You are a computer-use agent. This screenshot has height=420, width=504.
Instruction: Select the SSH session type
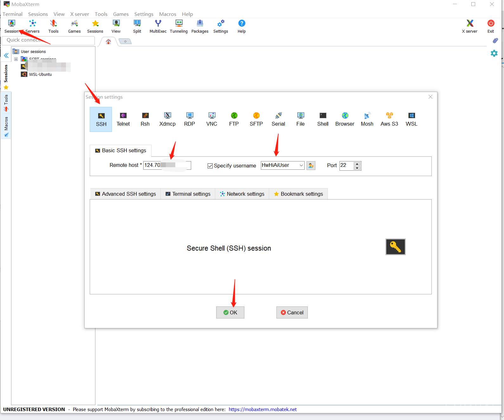click(x=101, y=119)
